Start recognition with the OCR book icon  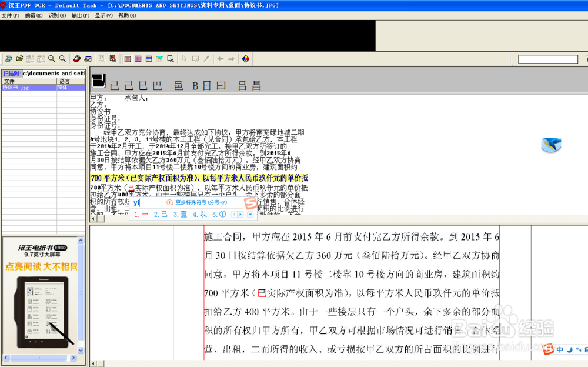point(76,59)
